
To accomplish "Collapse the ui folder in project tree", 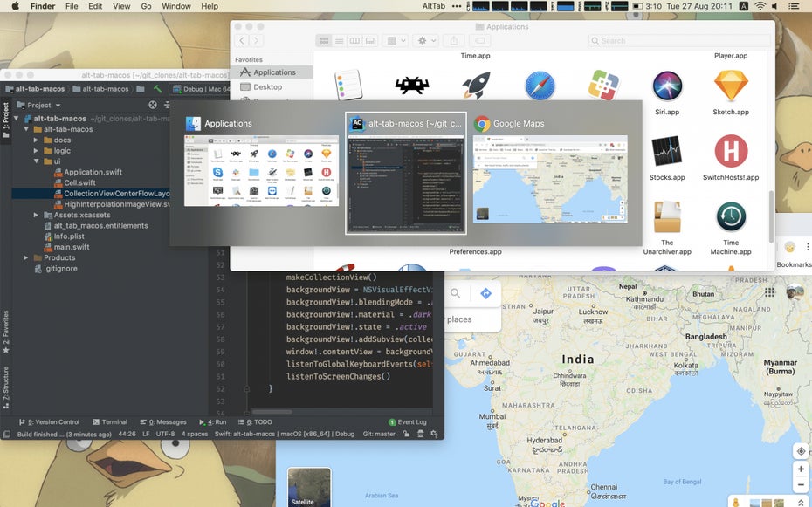I will [x=37, y=161].
